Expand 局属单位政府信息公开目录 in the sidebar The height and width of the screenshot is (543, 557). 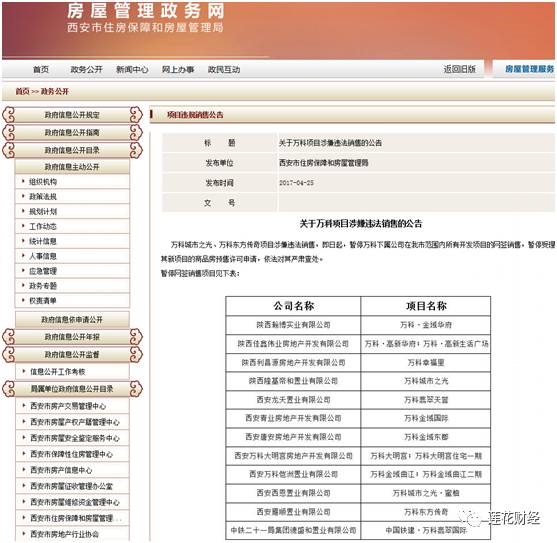[72, 389]
